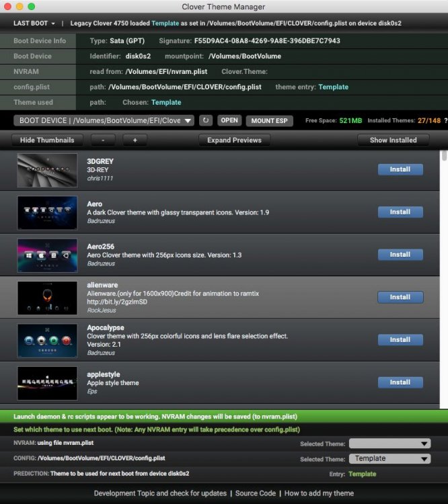Open the Aero256 theme thumbnail
The height and width of the screenshot is (504, 448).
click(47, 255)
